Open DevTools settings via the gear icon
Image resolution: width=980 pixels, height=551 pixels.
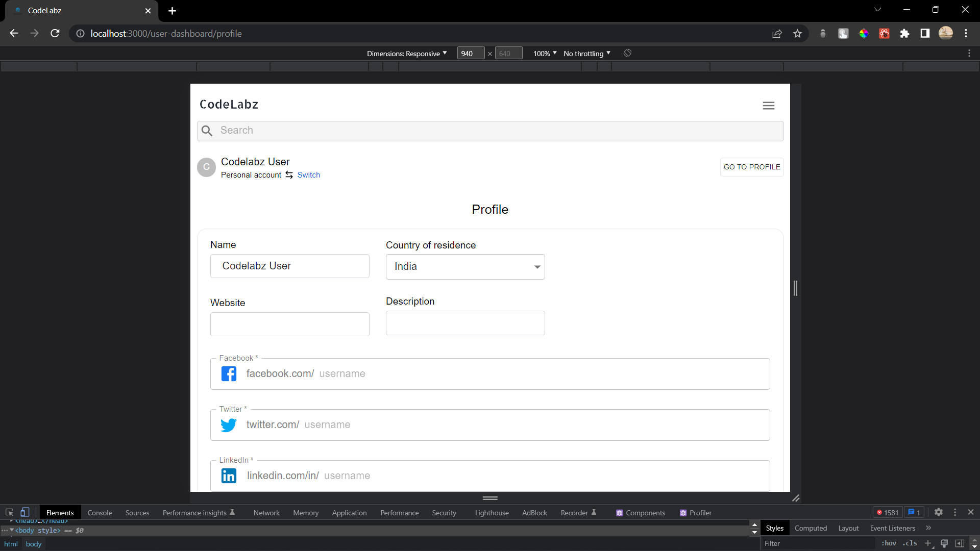(939, 512)
